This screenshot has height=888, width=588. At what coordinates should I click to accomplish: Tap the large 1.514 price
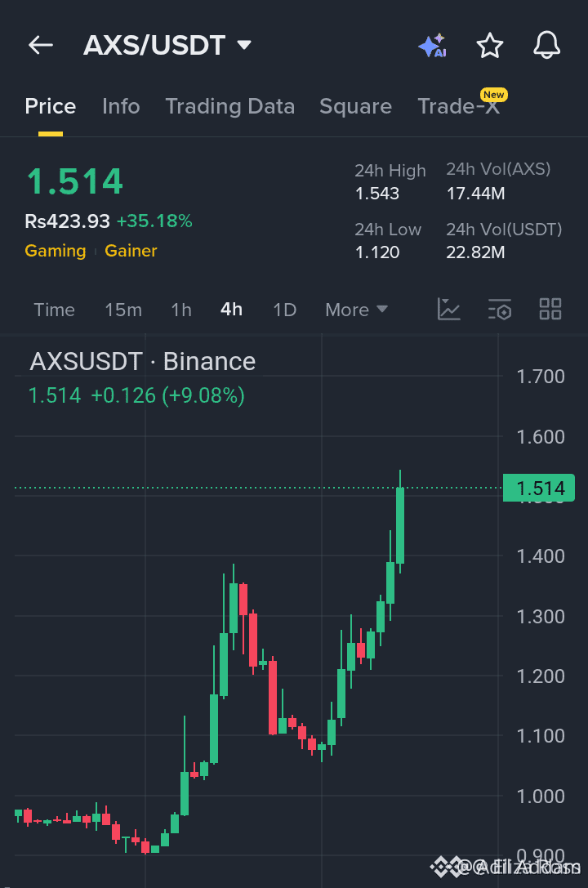point(74,182)
